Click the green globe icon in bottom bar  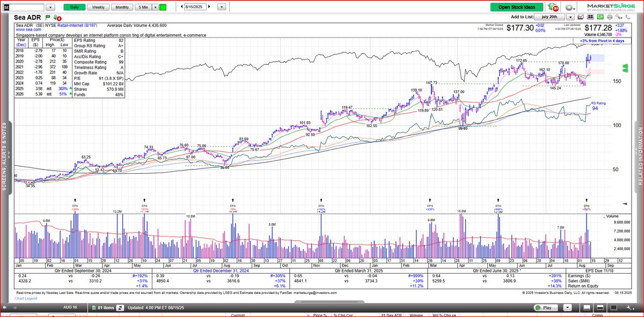point(537,308)
